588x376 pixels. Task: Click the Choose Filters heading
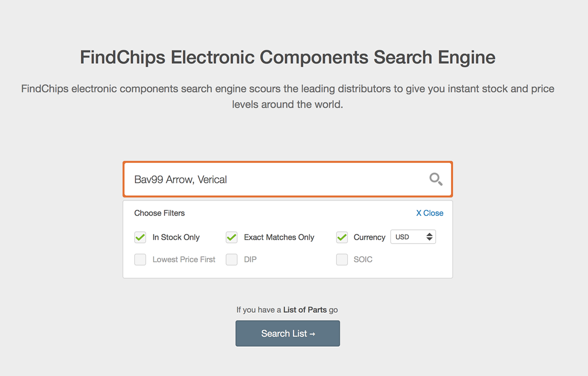point(159,213)
